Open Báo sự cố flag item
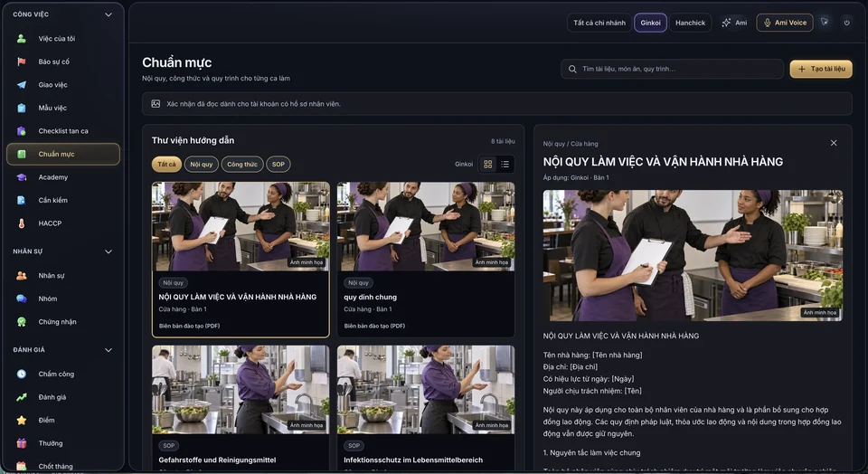Image resolution: width=868 pixels, height=474 pixels. point(62,62)
